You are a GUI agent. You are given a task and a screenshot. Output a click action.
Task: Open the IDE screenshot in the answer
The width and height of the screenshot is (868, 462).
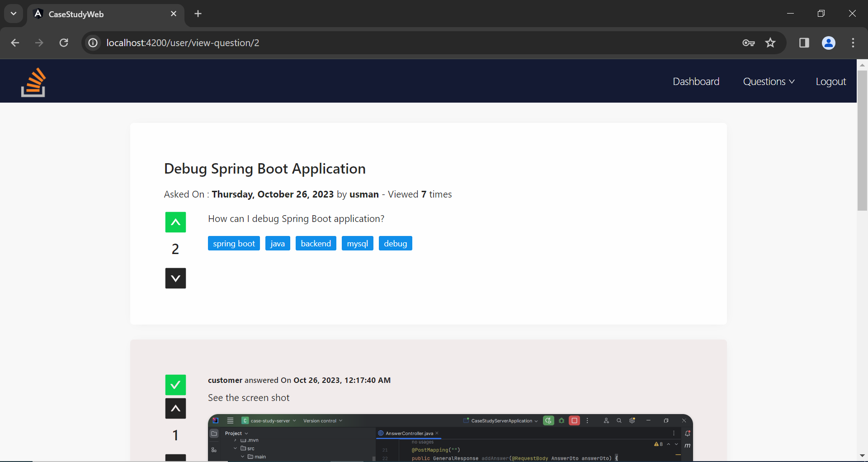coord(450,438)
